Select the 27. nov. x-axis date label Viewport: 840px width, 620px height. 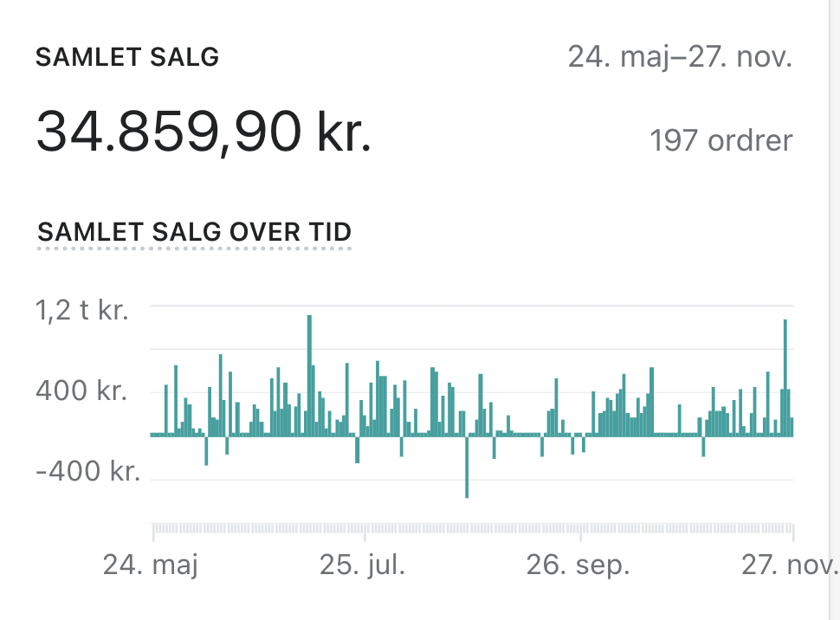click(786, 566)
